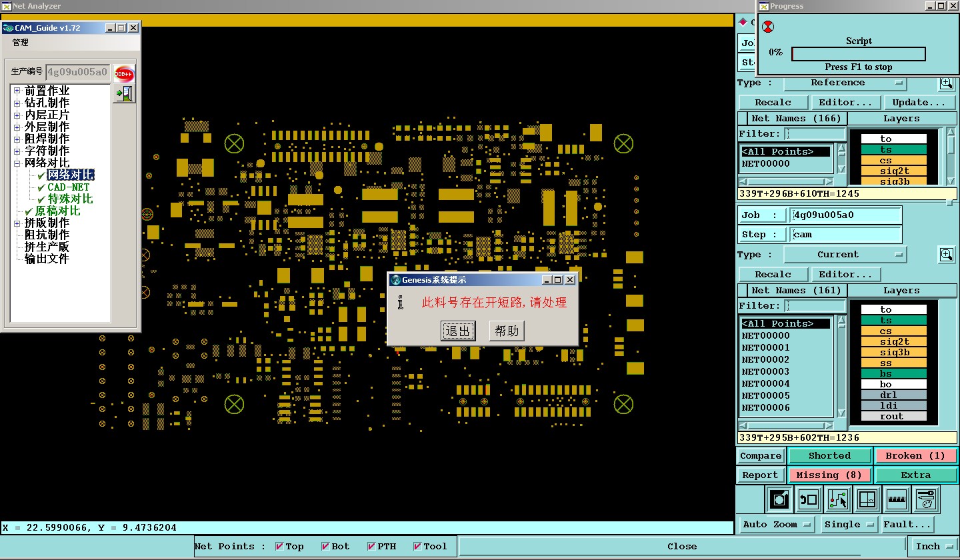Open the Inch units dropdown

pos(933,547)
